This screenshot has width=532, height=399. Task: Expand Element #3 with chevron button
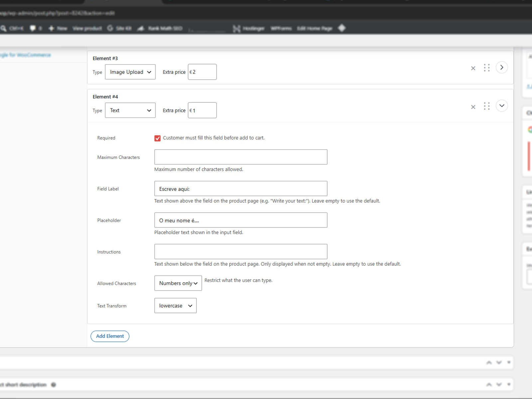[502, 67]
